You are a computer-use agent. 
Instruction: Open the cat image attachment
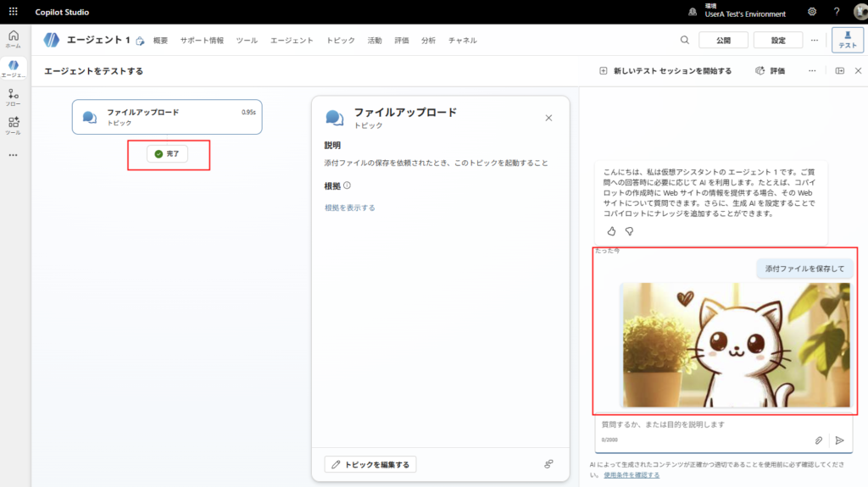pyautogui.click(x=737, y=346)
